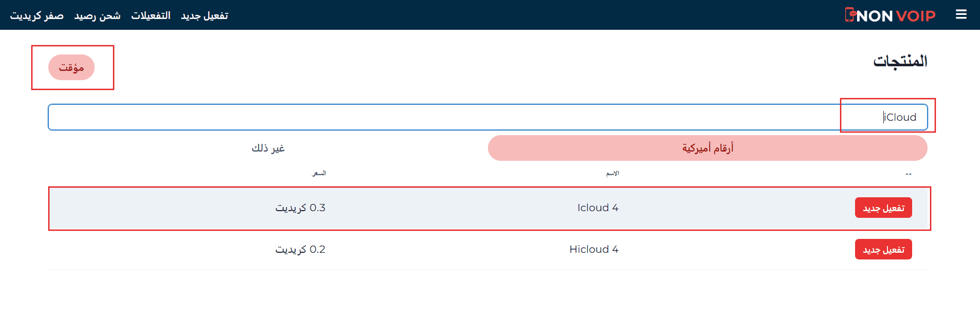Click the NON VOIP logo
The height and width of the screenshot is (336, 980).
tap(890, 15)
